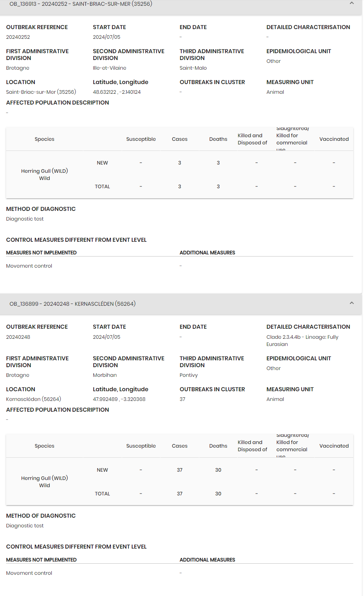Select Cases column header in Kernascléden table
Viewport: 364px width, 596px height.
coord(179,446)
